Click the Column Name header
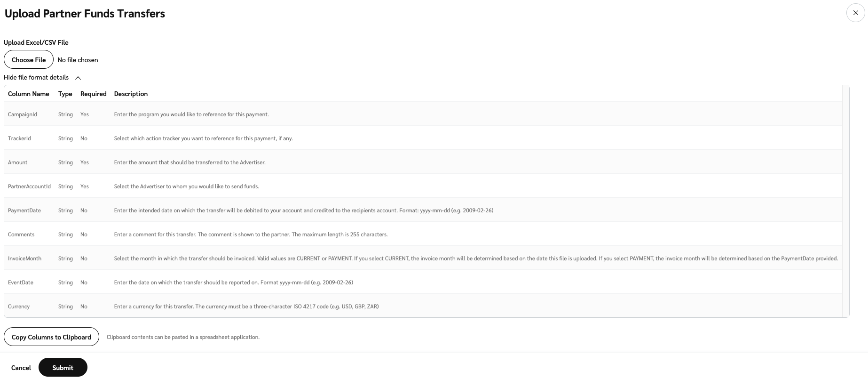868x379 pixels. pyautogui.click(x=29, y=94)
